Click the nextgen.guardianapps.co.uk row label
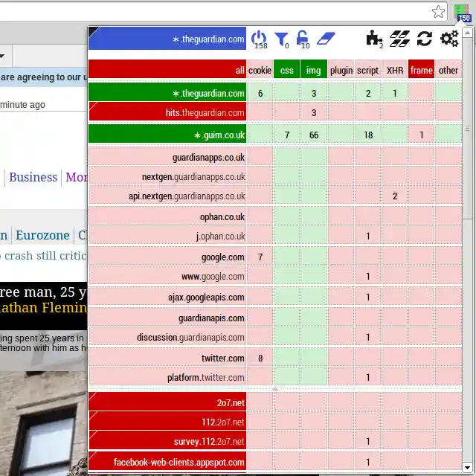 [x=167, y=176]
